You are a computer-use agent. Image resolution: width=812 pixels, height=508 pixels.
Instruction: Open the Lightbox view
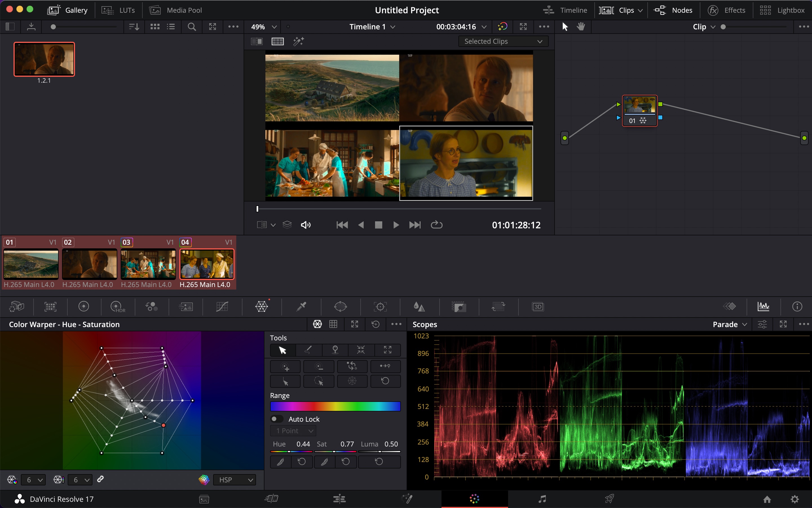[782, 10]
